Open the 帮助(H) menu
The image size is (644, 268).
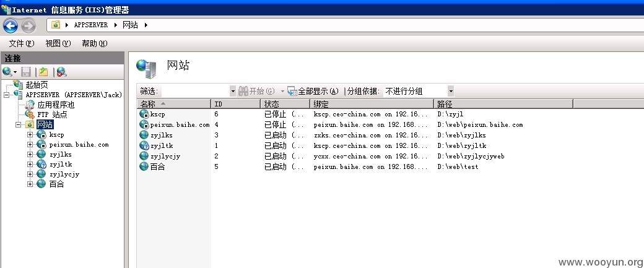click(x=95, y=43)
